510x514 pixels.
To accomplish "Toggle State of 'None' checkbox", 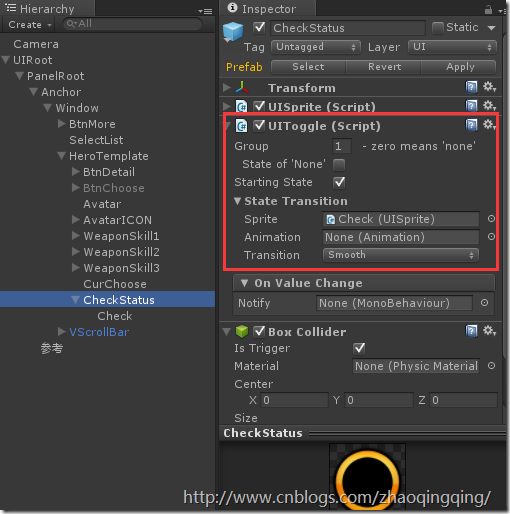I will tap(339, 164).
